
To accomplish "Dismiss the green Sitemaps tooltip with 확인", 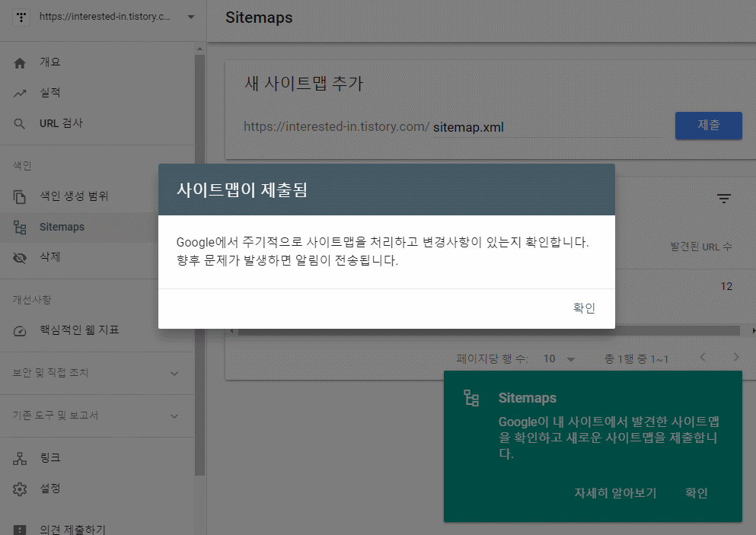I will pyautogui.click(x=696, y=493).
